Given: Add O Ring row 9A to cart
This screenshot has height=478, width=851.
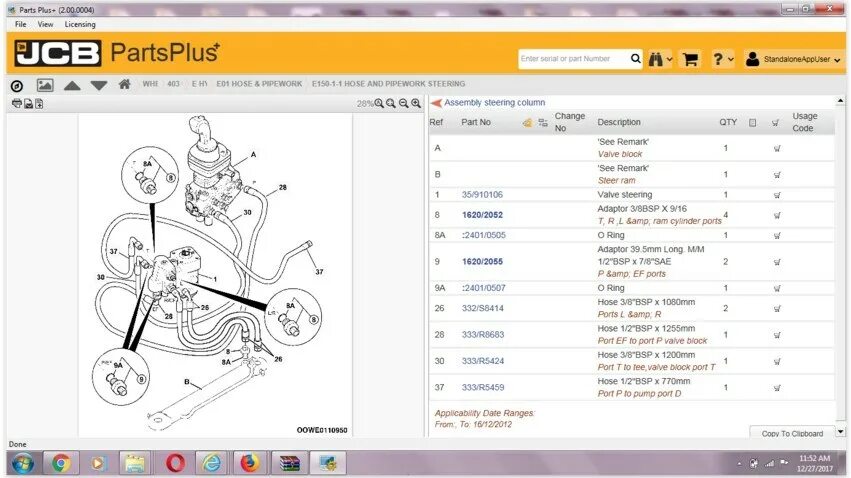Looking at the screenshot, I should click(777, 289).
